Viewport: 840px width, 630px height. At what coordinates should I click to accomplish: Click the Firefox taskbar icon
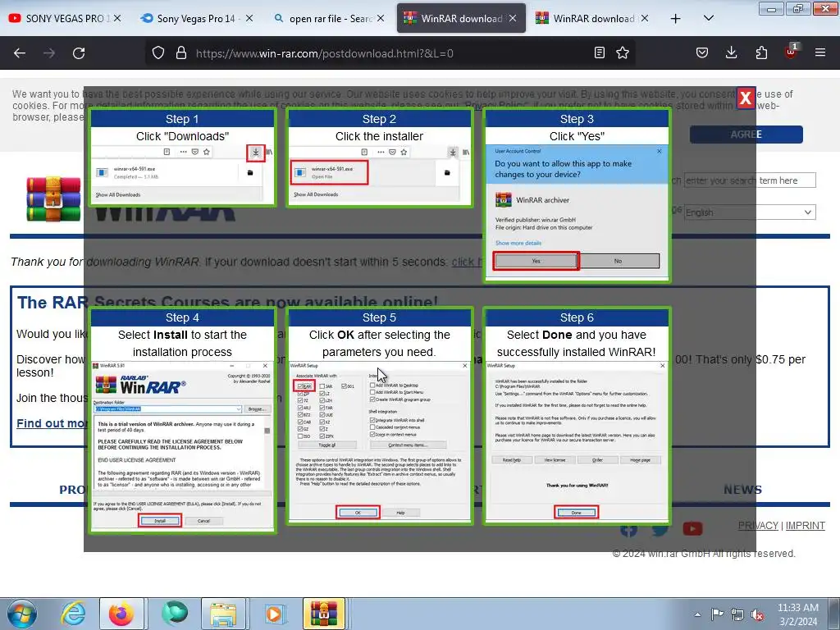[x=121, y=614]
